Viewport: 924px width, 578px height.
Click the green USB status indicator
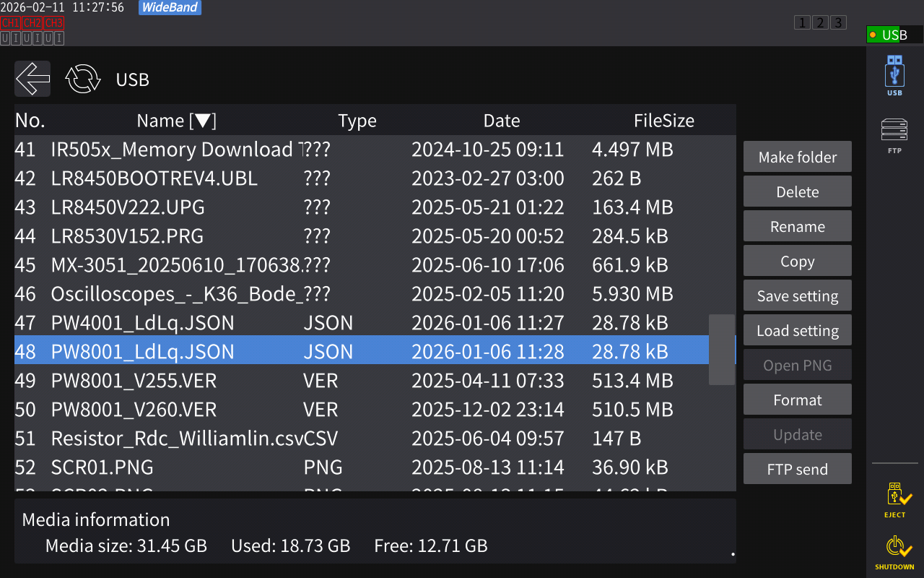point(894,35)
